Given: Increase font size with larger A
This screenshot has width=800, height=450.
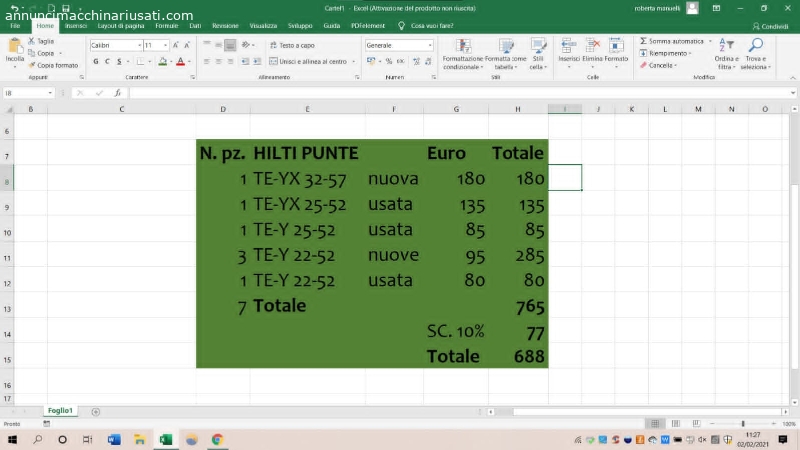Looking at the screenshot, I should coord(176,45).
